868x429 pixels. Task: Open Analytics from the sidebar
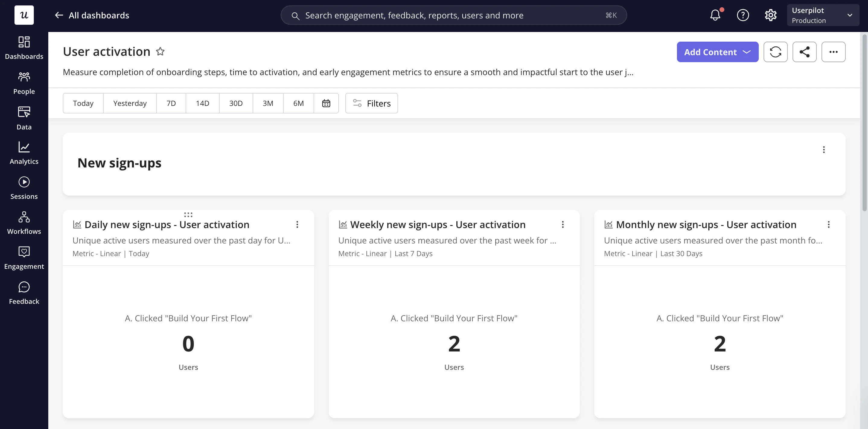coord(24,153)
